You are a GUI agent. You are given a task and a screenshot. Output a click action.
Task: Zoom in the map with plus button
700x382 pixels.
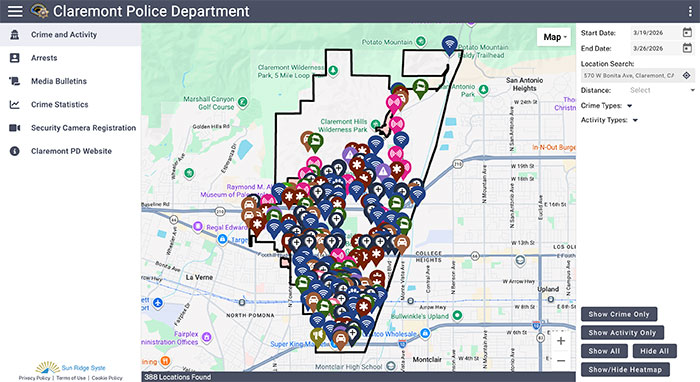(x=561, y=341)
